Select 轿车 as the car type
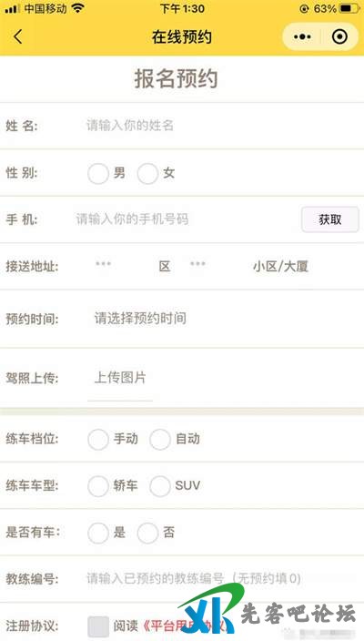 (98, 486)
